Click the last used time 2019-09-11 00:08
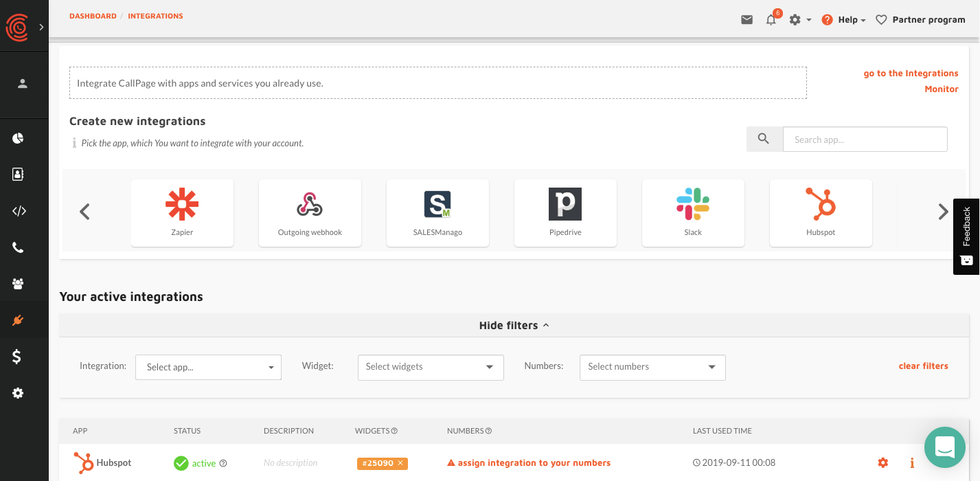The image size is (980, 481). pos(733,463)
